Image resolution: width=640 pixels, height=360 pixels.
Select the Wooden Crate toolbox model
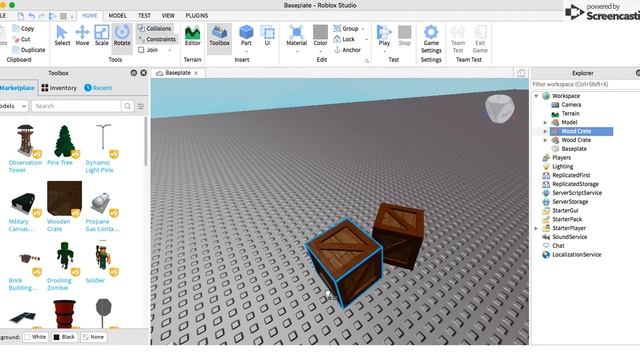point(64,207)
